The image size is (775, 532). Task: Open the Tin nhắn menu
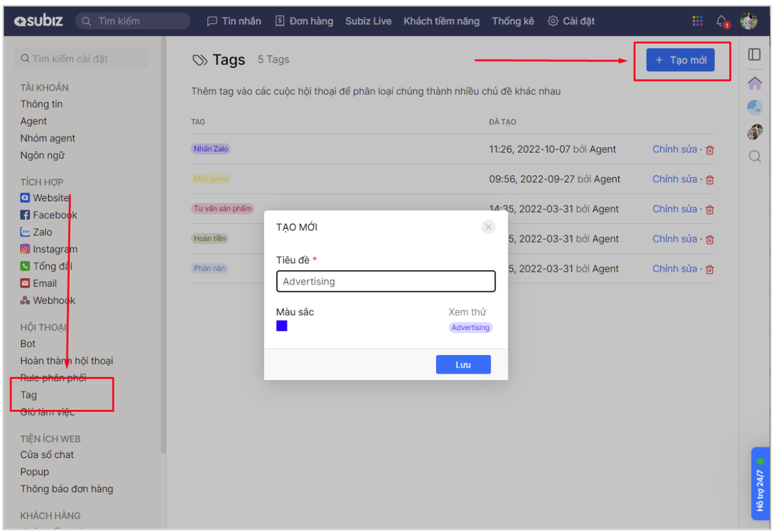click(x=234, y=21)
